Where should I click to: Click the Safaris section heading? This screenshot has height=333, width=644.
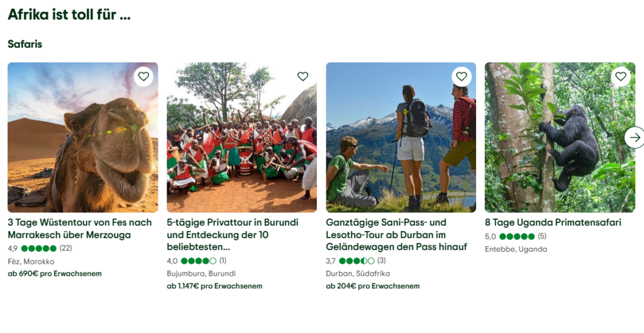(25, 44)
